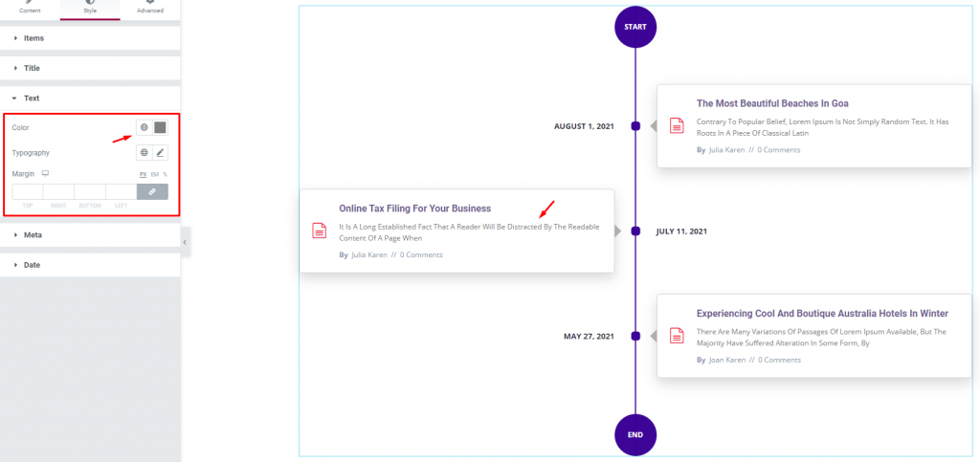
Task: Click the global color globe icon
Action: click(145, 127)
